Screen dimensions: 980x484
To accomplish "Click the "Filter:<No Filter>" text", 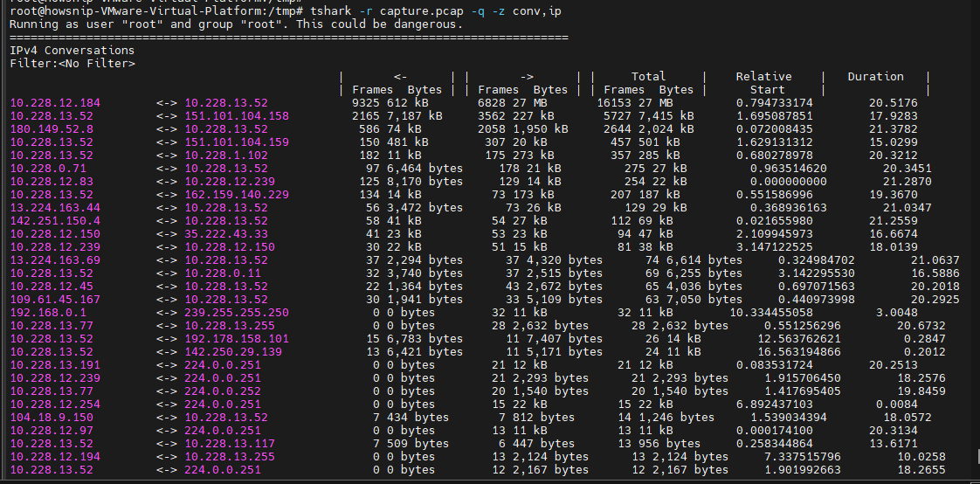I will click(x=72, y=64).
